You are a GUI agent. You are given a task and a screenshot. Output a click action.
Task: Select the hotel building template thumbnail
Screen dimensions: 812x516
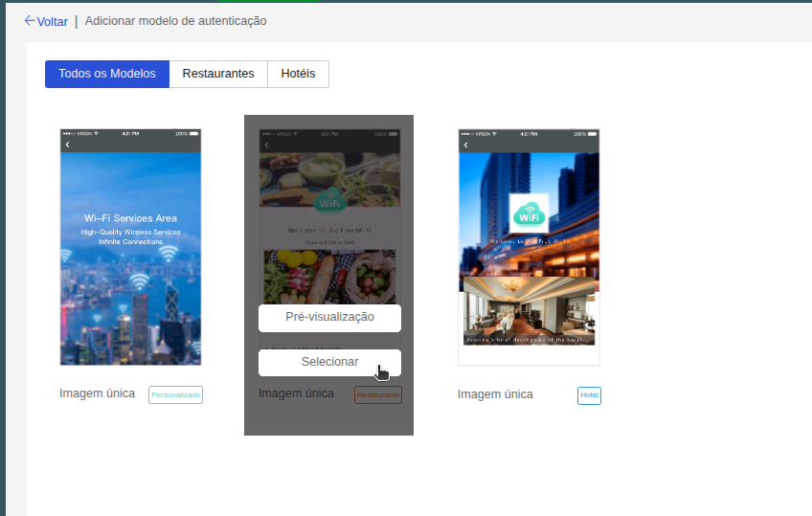click(529, 247)
